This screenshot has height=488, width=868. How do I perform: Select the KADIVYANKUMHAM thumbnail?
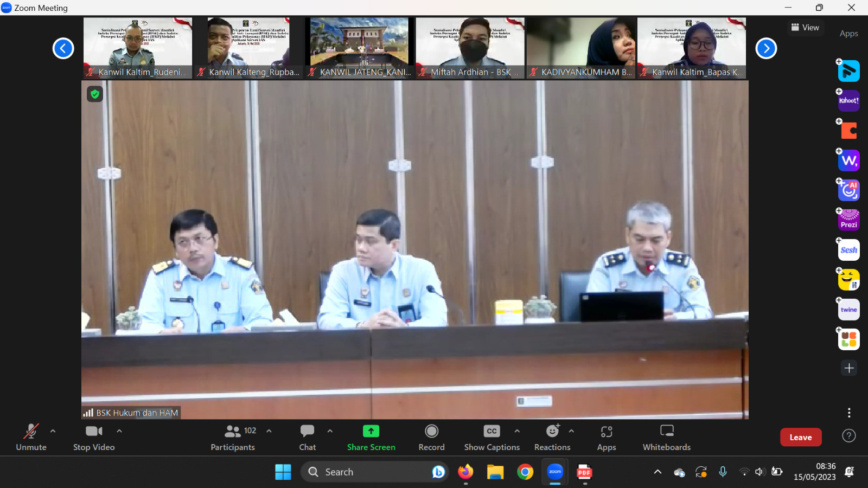(x=581, y=48)
